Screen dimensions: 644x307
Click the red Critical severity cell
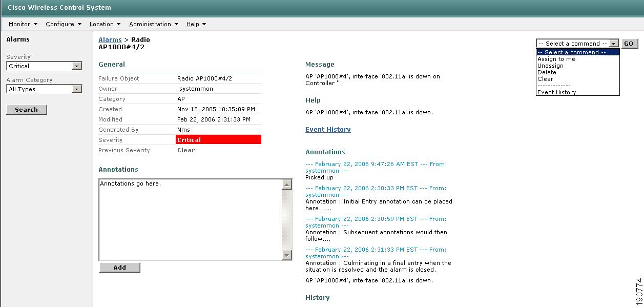(218, 140)
